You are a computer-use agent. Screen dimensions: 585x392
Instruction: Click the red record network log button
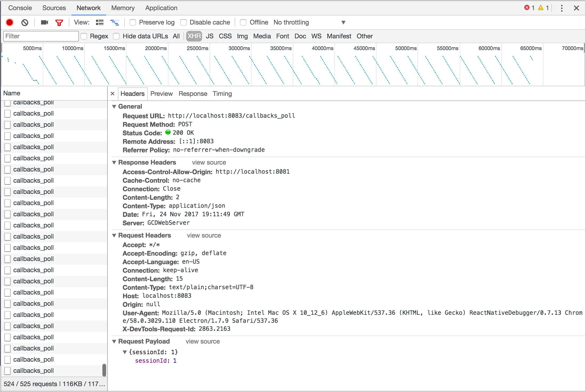pos(10,22)
